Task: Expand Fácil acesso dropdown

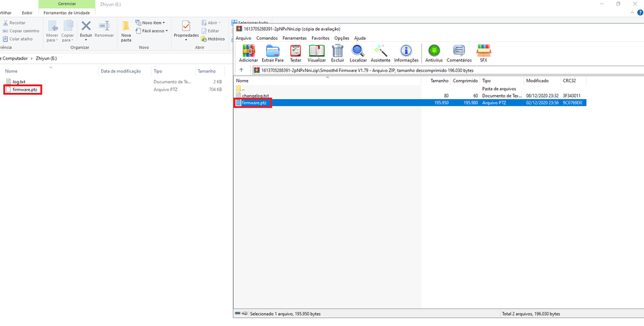Action: 152,31
